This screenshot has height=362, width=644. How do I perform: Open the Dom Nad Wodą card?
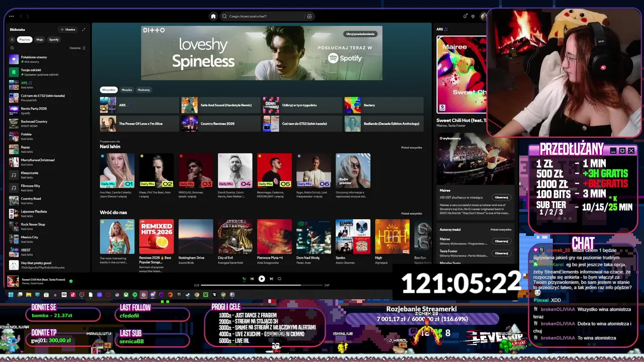point(313,241)
